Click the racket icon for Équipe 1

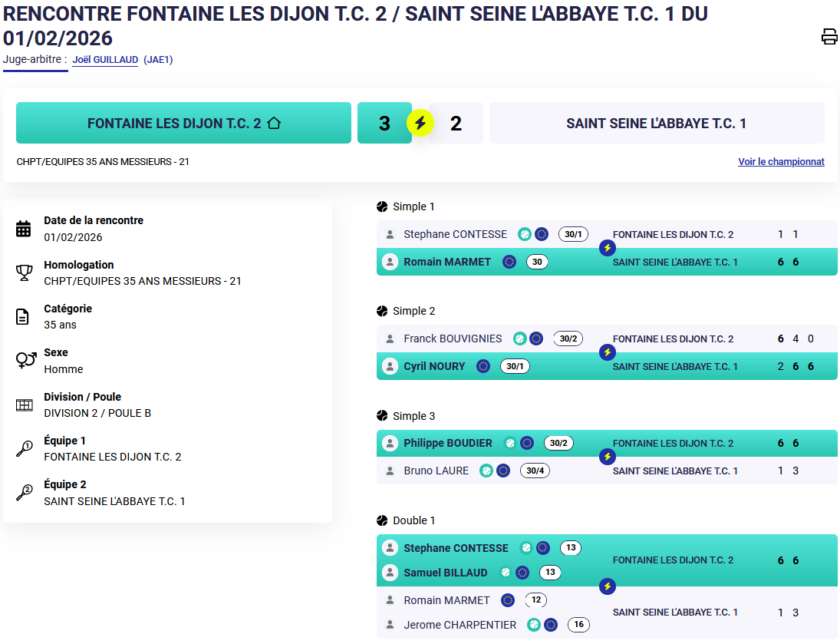24,449
